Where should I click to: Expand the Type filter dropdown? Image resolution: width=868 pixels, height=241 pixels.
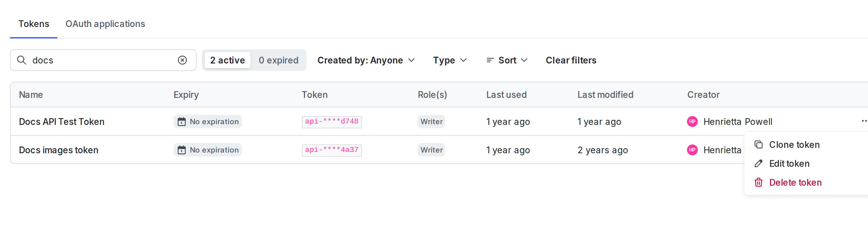pyautogui.click(x=450, y=60)
